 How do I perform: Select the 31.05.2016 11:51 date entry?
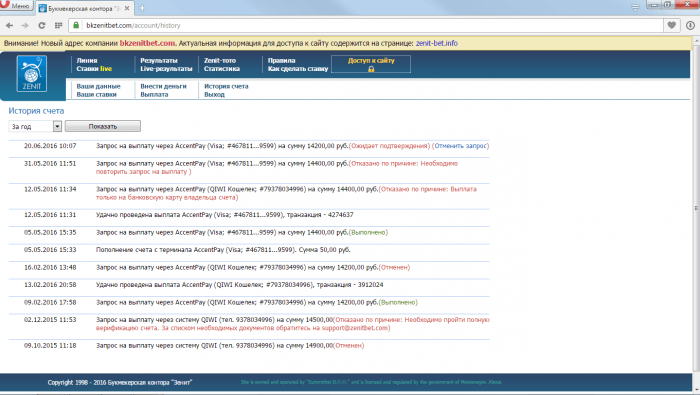50,163
